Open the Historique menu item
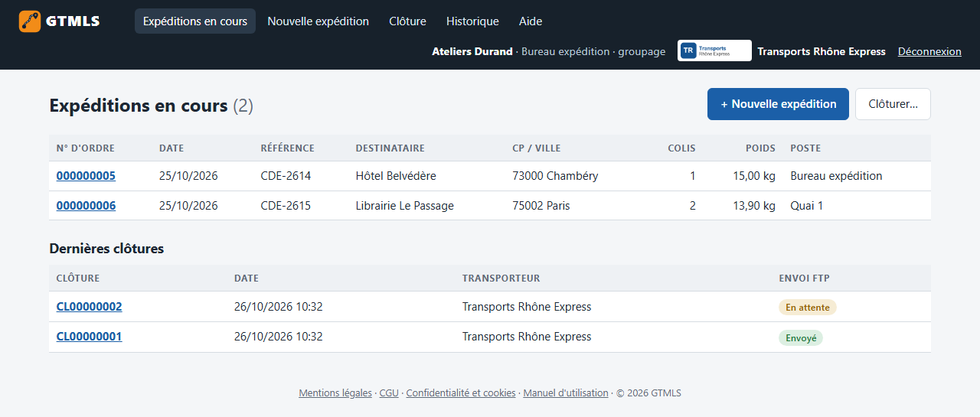The image size is (980, 417). tap(472, 21)
